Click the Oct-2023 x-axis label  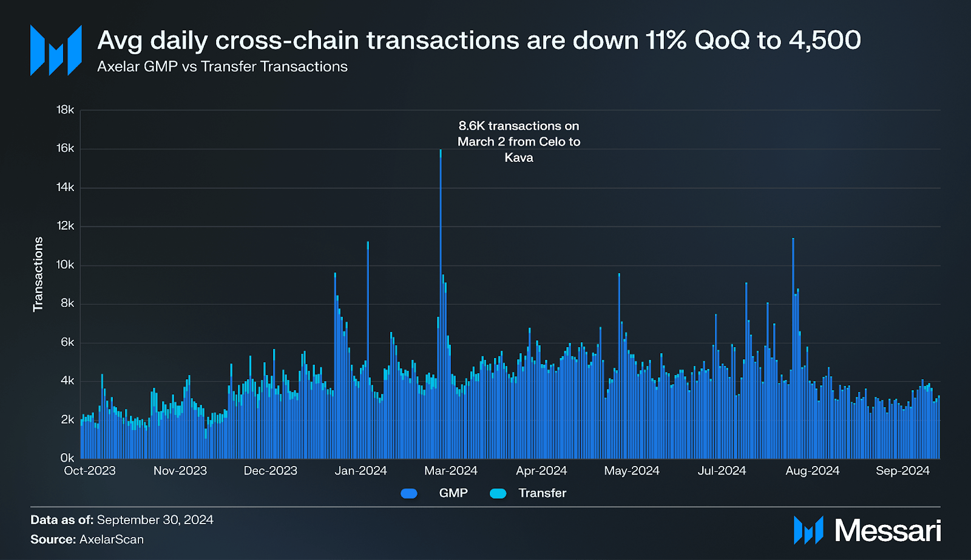pos(90,471)
